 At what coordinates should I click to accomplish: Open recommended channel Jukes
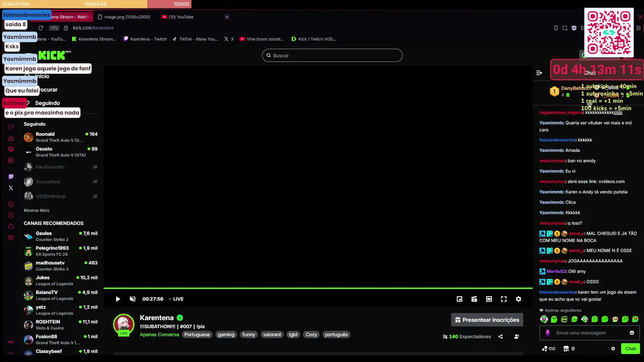point(60,281)
